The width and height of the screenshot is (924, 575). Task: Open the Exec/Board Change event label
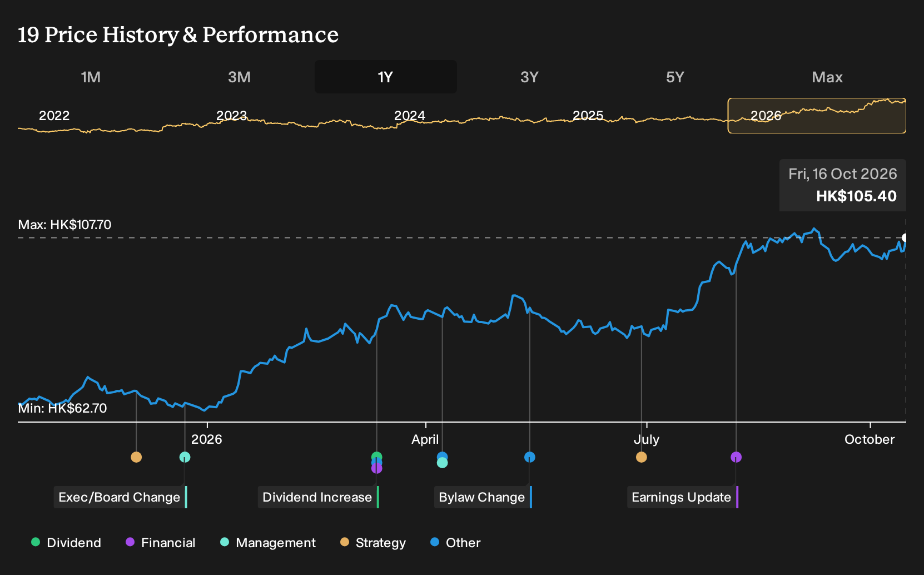pos(120,497)
